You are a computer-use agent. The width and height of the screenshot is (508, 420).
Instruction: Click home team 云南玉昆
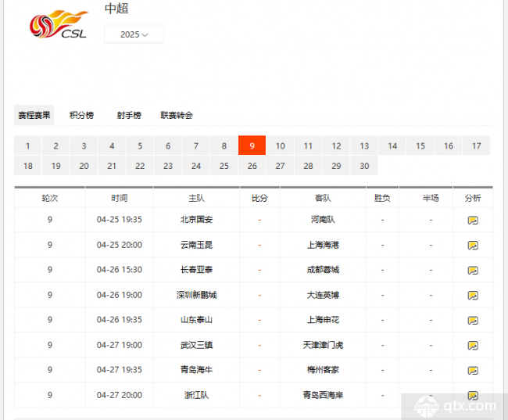tap(196, 245)
